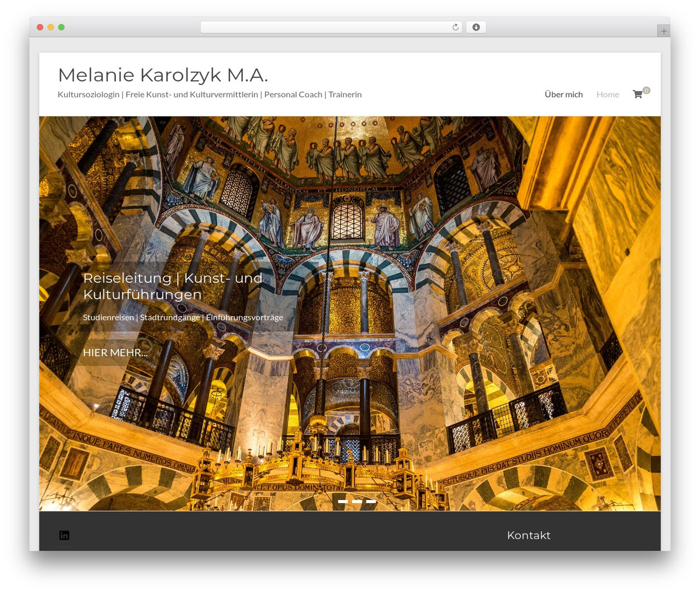The image size is (700, 593).
Task: Click the Kontakt footer heading
Action: (x=529, y=535)
